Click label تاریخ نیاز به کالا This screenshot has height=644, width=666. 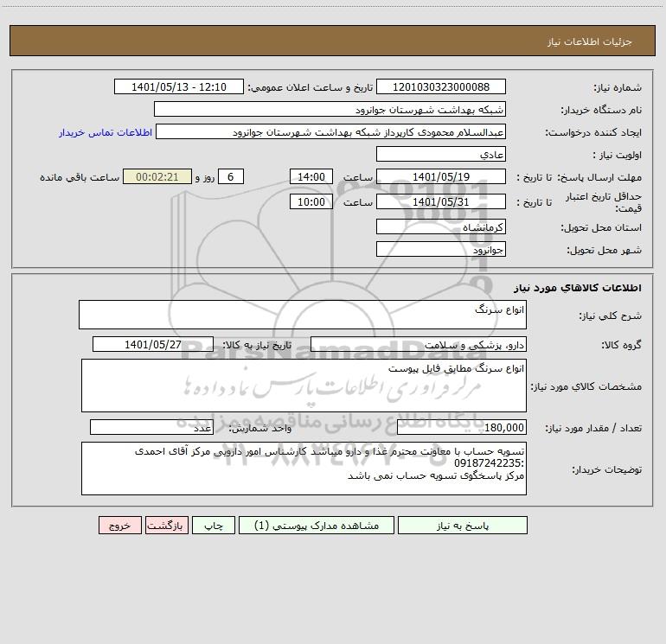click(257, 345)
